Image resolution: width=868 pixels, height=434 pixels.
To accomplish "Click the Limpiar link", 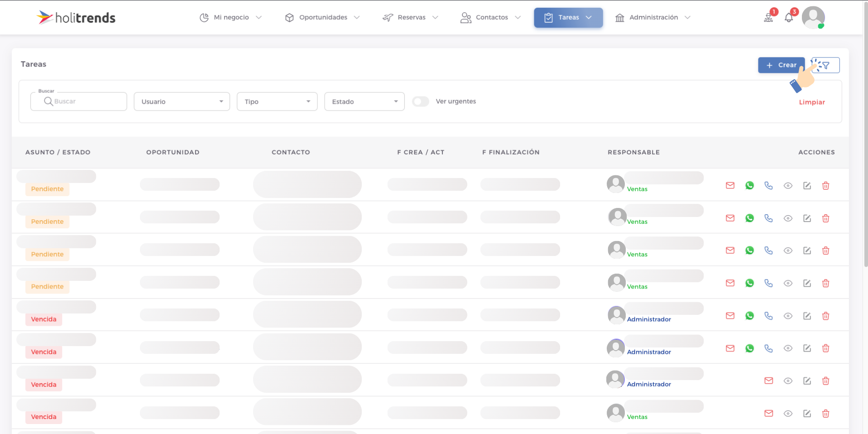I will point(812,102).
